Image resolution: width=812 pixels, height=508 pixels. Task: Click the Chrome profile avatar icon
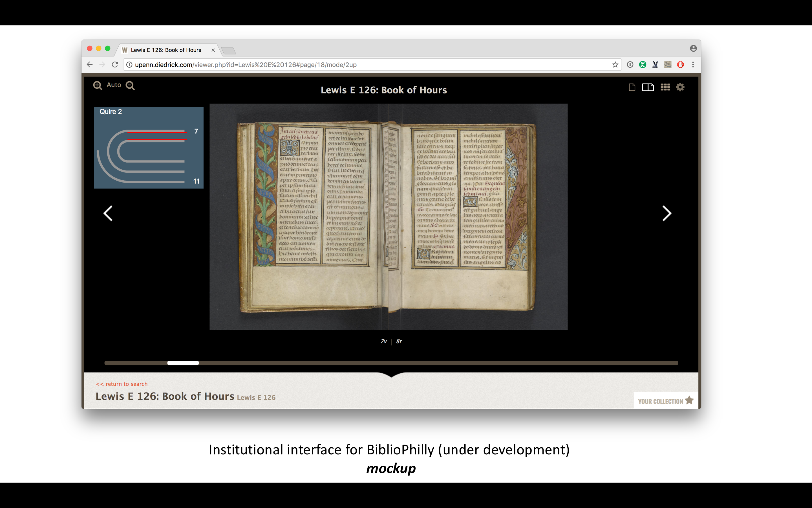(x=693, y=48)
